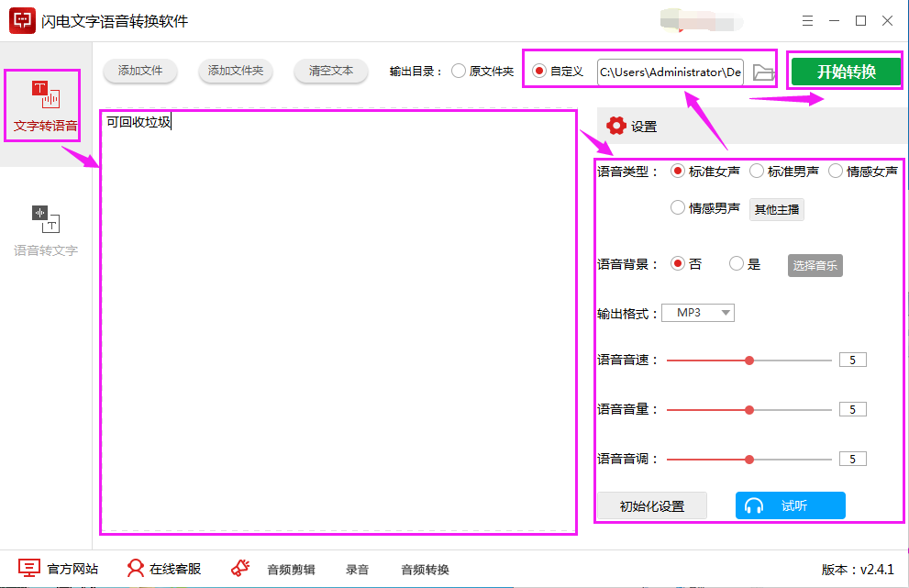Open 其他主播 for more voices

776,209
